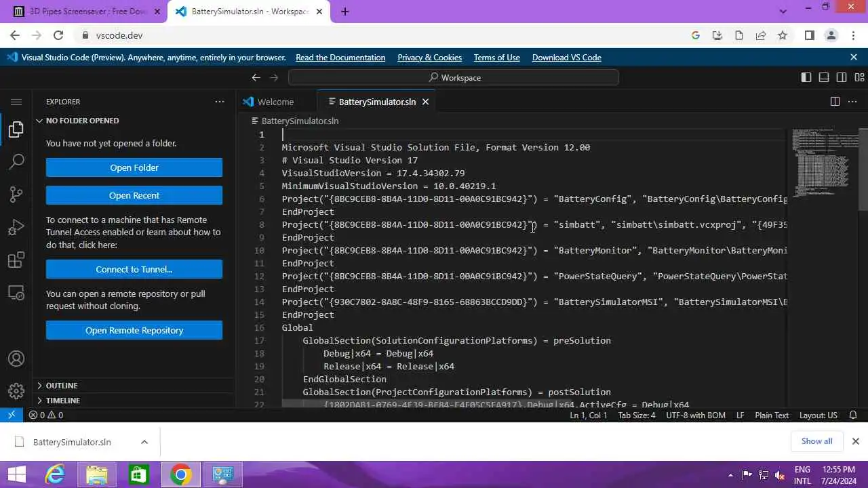Change end of line sequence LF
Screen dimensions: 868x488
[x=740, y=415]
